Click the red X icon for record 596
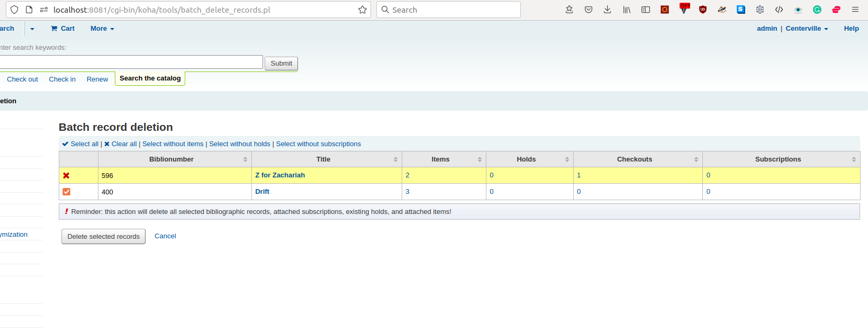 [66, 175]
